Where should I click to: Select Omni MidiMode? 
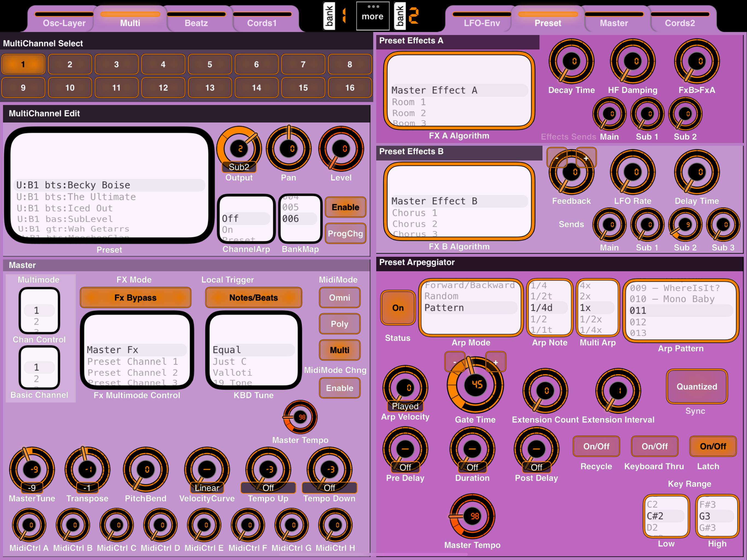click(340, 297)
